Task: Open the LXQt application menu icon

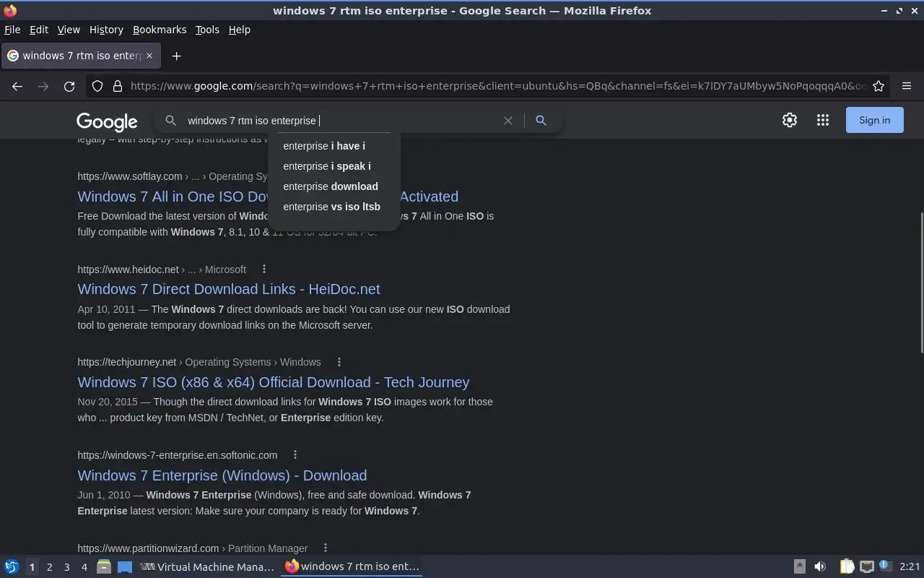Action: 11,567
